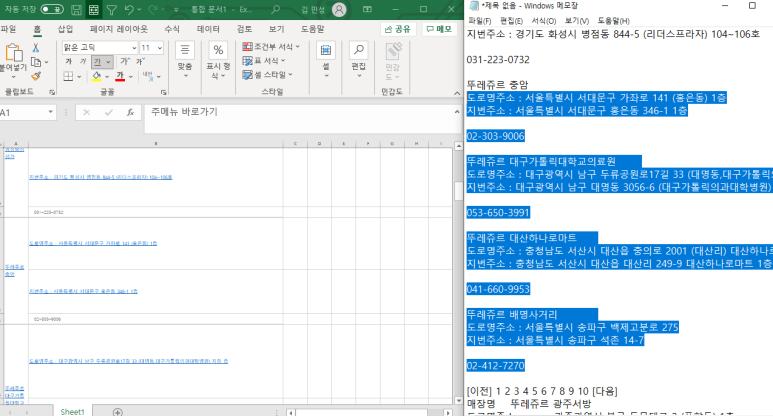The image size is (773, 416).
Task: Click the 공유 (Share) button
Action: [x=398, y=30]
